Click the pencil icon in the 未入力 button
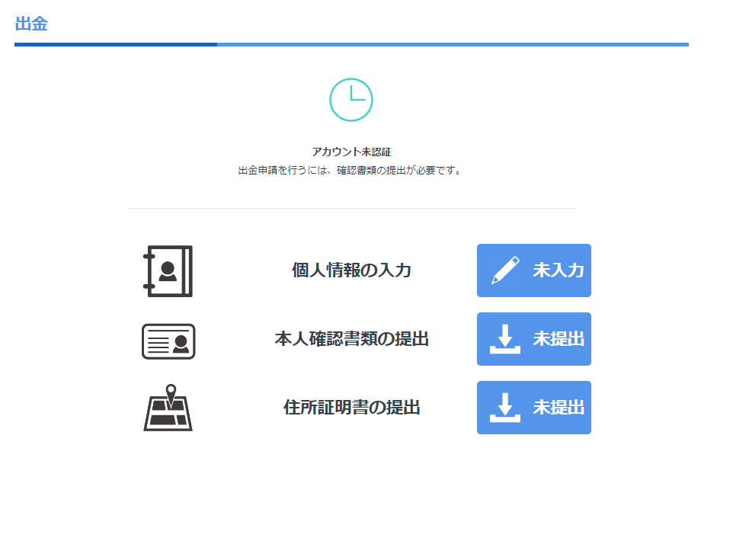 click(x=505, y=270)
